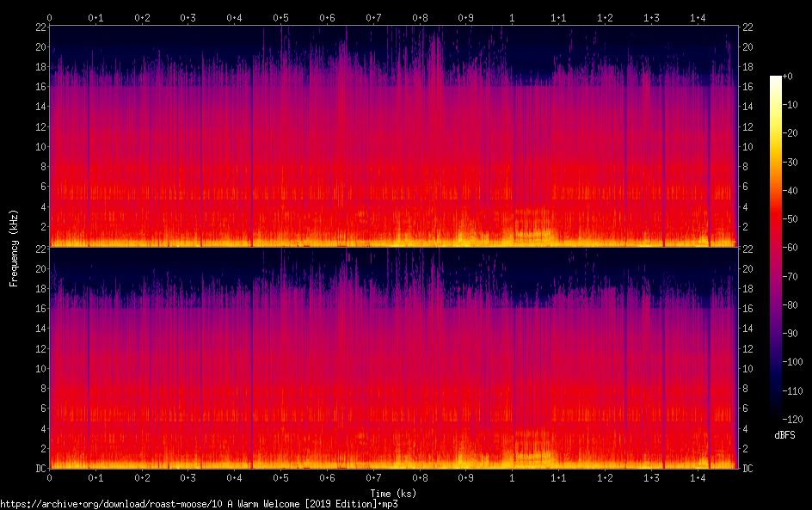Click the 16 kHz left-axis tick of the upper channel

click(39, 86)
